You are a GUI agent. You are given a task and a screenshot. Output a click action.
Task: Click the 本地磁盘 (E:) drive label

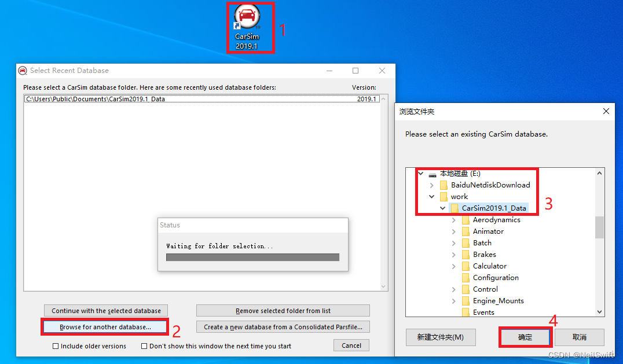point(460,174)
